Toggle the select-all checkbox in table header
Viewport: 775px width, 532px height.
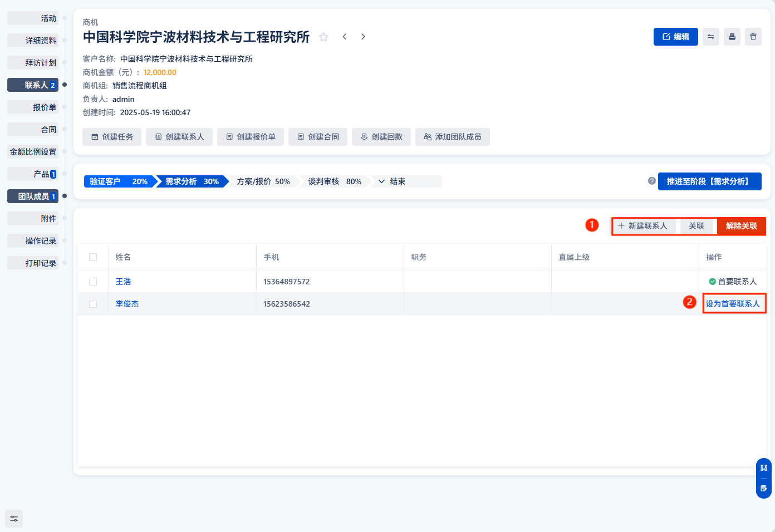tap(93, 257)
